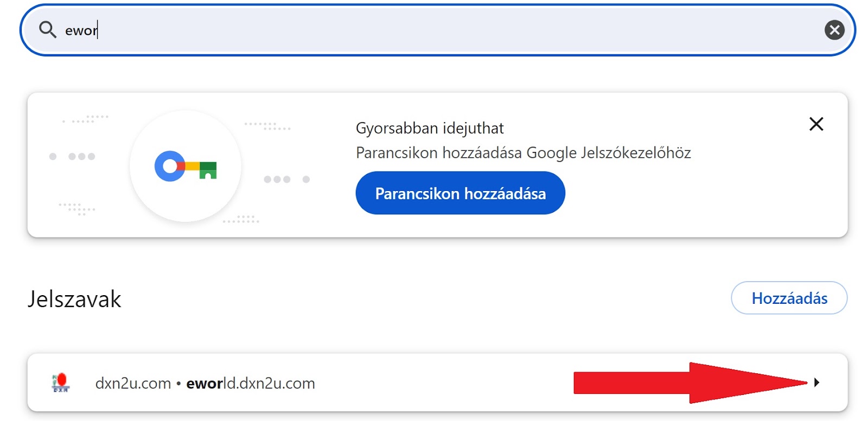Open dxn2u.com • eworld.dxn2u.com entry text
The width and height of the screenshot is (868, 421).
click(x=205, y=384)
